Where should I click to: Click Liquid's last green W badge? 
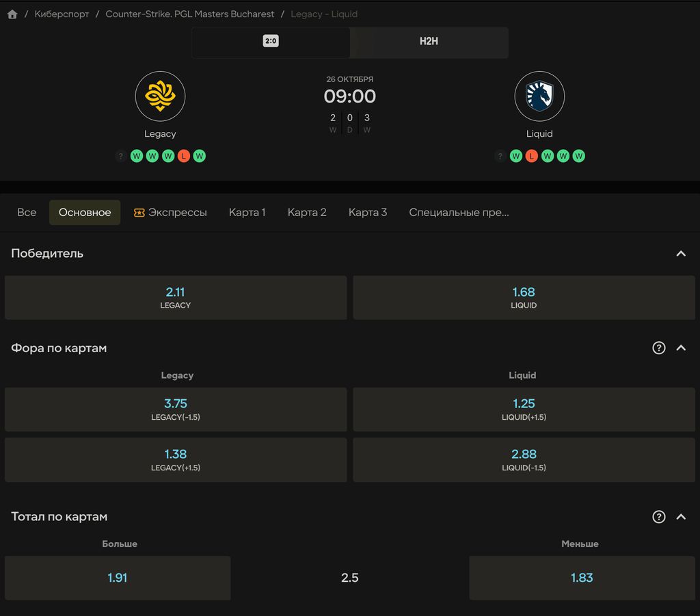(578, 157)
